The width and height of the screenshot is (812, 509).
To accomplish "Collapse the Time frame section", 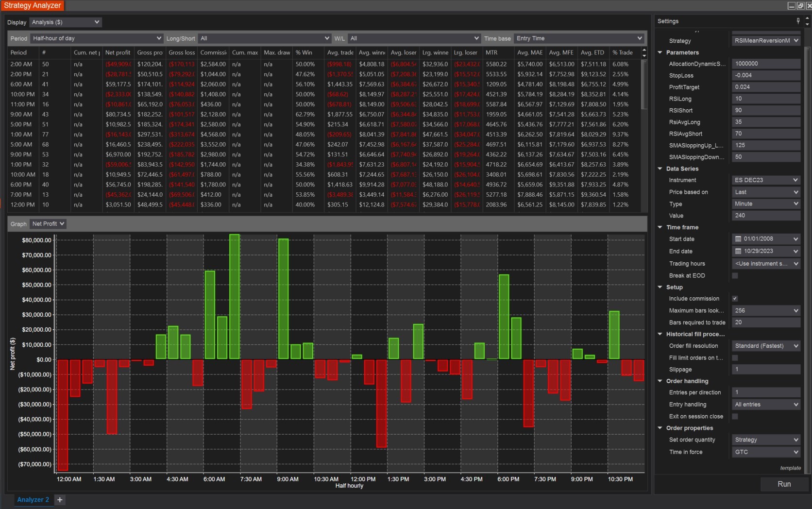I will pos(660,227).
